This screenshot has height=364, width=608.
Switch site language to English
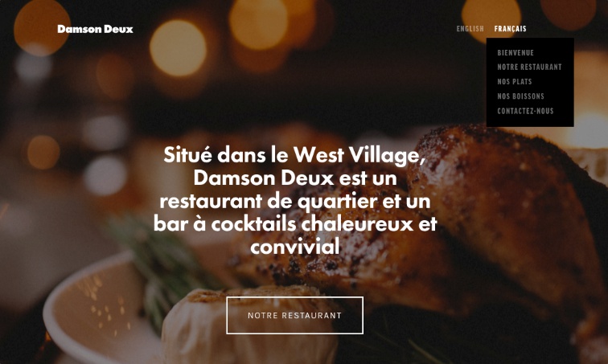[x=470, y=29]
